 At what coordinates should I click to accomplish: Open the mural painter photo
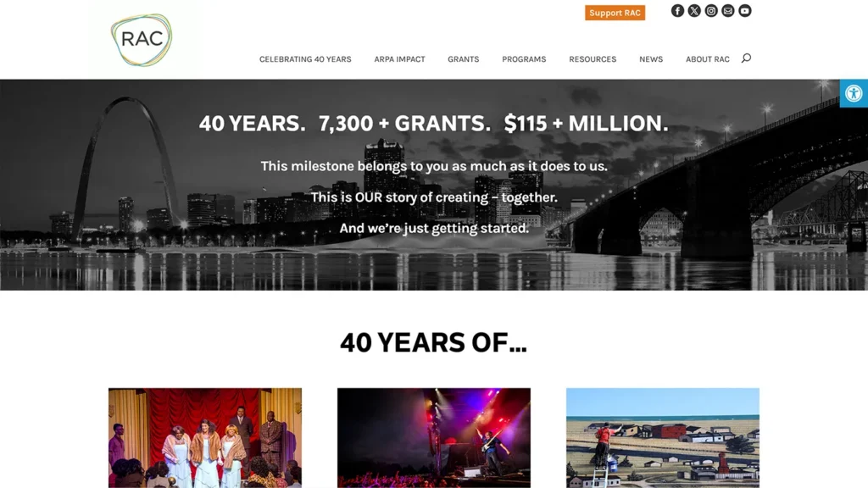(x=663, y=438)
